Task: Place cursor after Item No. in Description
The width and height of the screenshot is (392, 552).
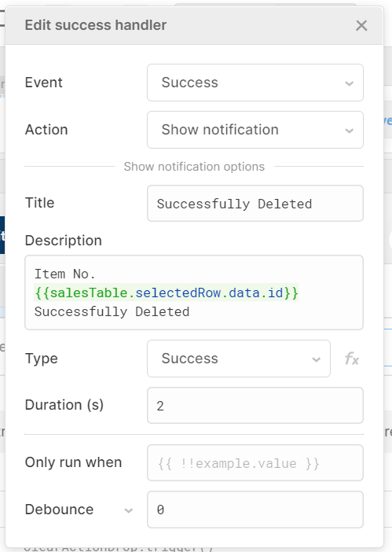Action: click(x=96, y=274)
